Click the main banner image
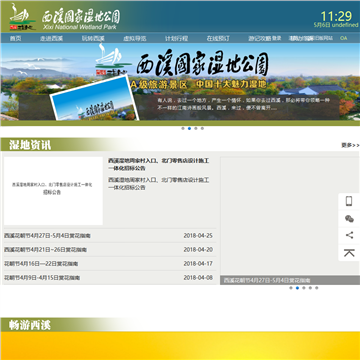The height and width of the screenshot is (360, 360). tap(180, 82)
